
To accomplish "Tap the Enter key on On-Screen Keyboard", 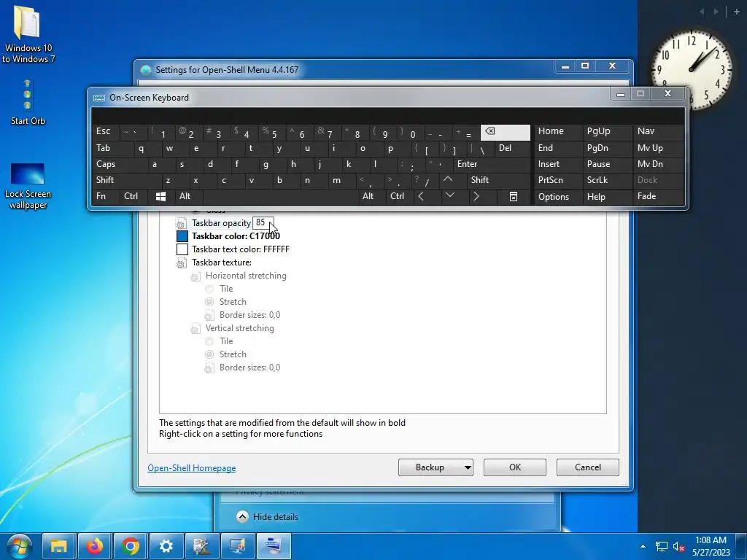I will pos(492,164).
